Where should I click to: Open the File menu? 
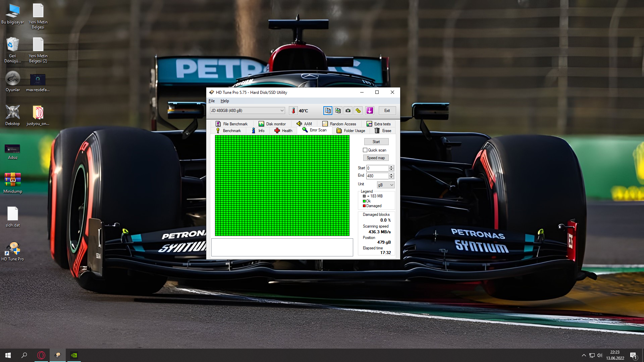(212, 101)
